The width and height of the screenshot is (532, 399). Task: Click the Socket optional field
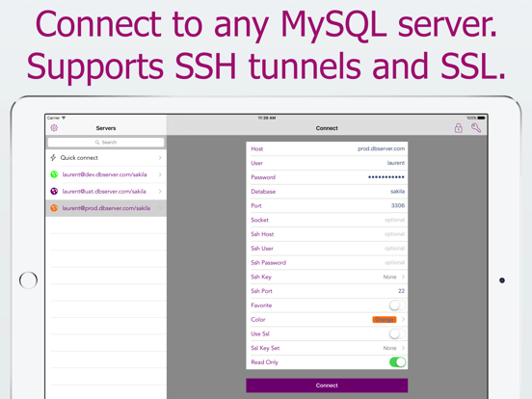327,220
